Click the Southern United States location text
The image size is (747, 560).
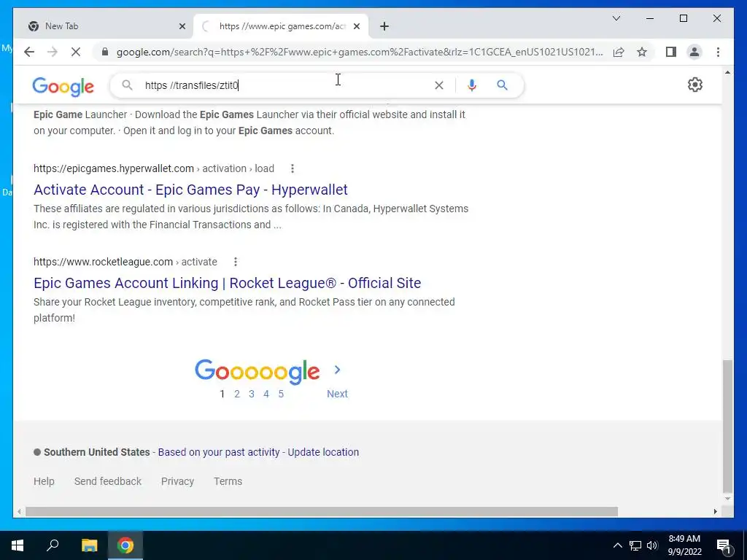coord(97,452)
